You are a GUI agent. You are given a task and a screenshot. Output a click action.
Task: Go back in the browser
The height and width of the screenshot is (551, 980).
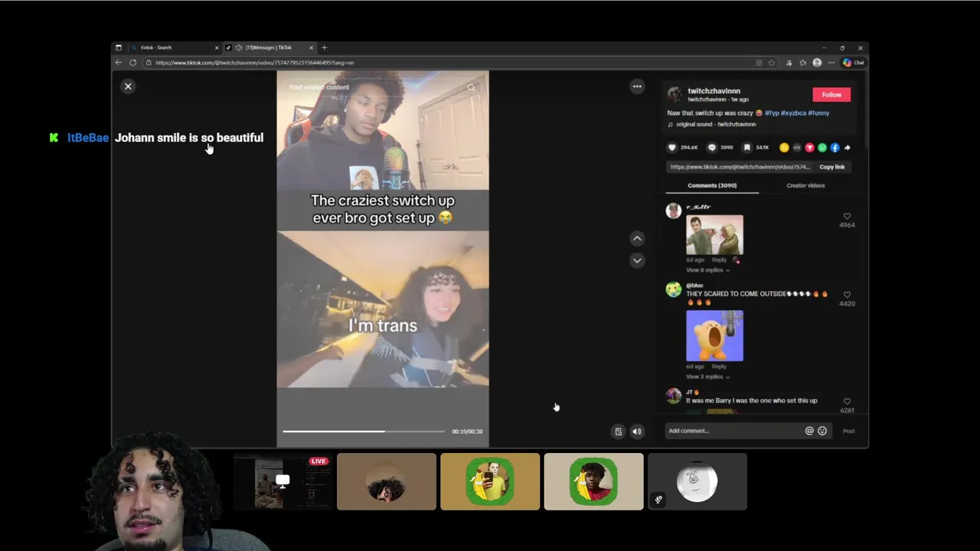(x=119, y=63)
